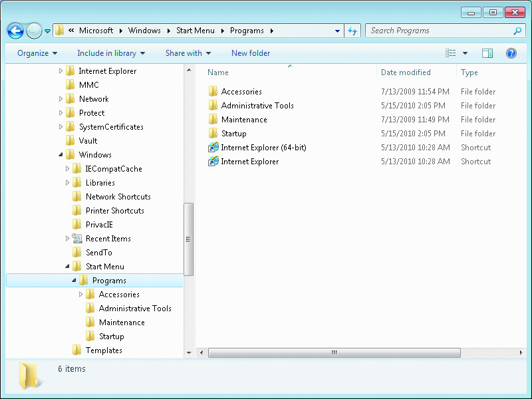Sort by the Date modified column header
532x399 pixels.
click(406, 72)
